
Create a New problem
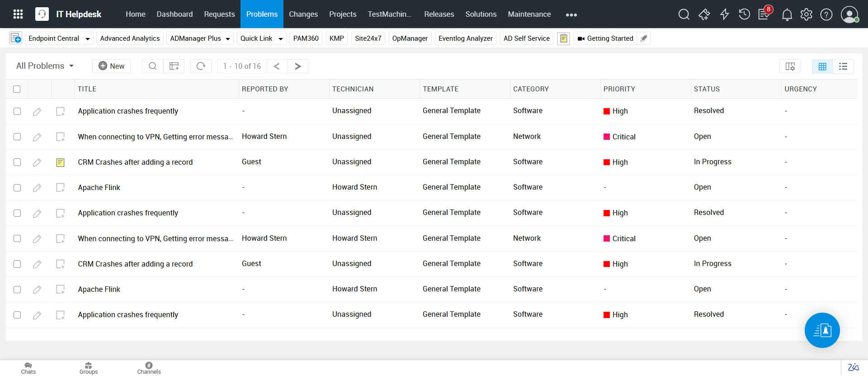(x=111, y=66)
